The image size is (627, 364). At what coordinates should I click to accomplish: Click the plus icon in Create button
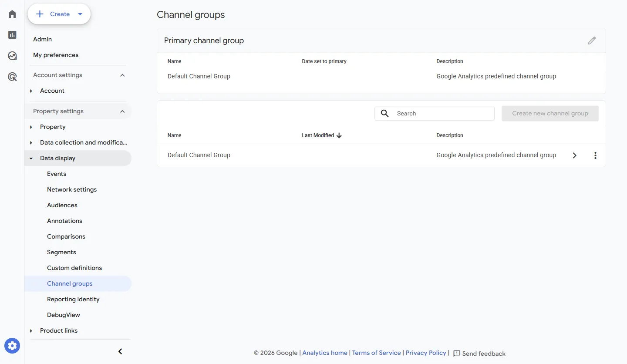pos(40,14)
